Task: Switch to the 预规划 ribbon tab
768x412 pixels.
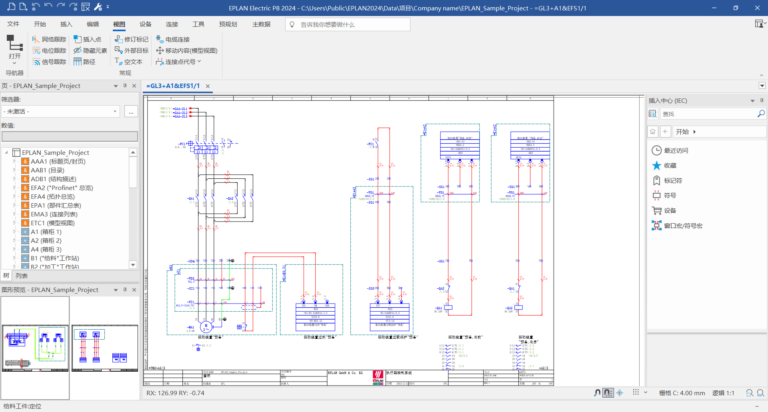Action: [x=228, y=24]
